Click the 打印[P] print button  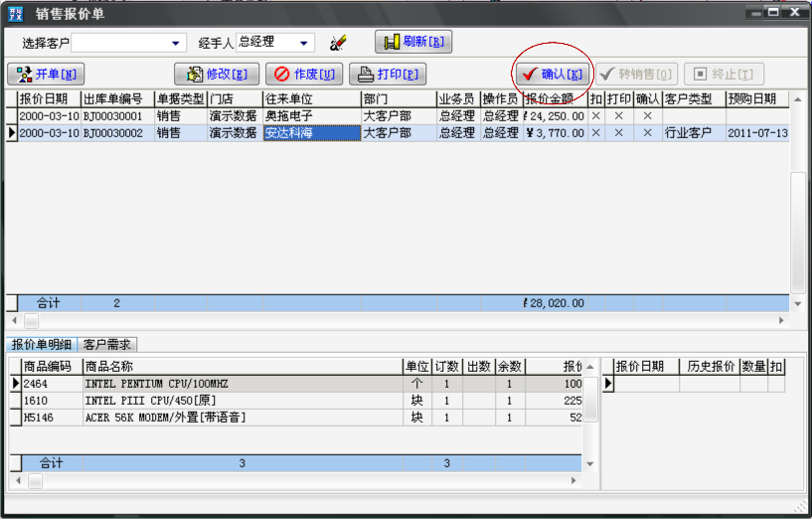tap(388, 74)
